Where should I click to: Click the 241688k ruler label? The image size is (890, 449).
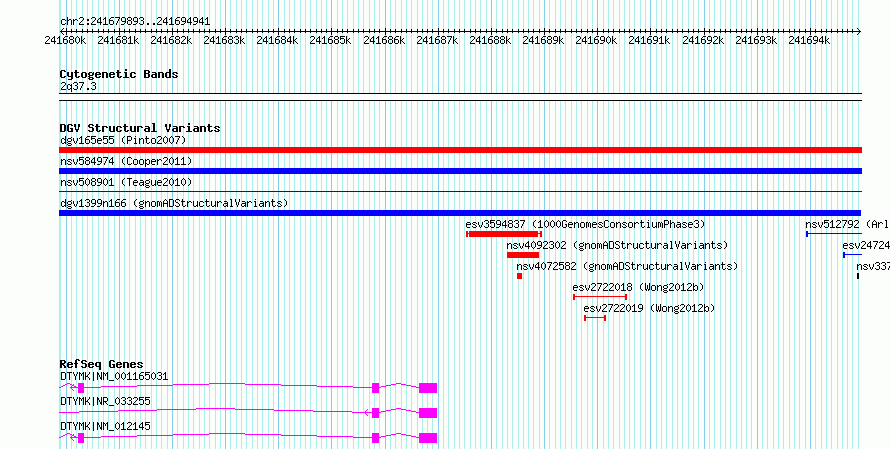pyautogui.click(x=490, y=40)
